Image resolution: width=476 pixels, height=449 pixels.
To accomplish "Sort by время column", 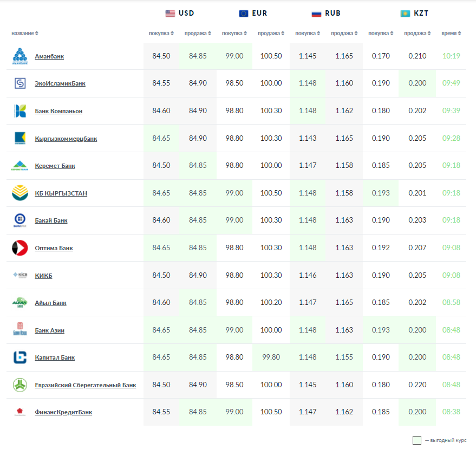I will pyautogui.click(x=451, y=34).
